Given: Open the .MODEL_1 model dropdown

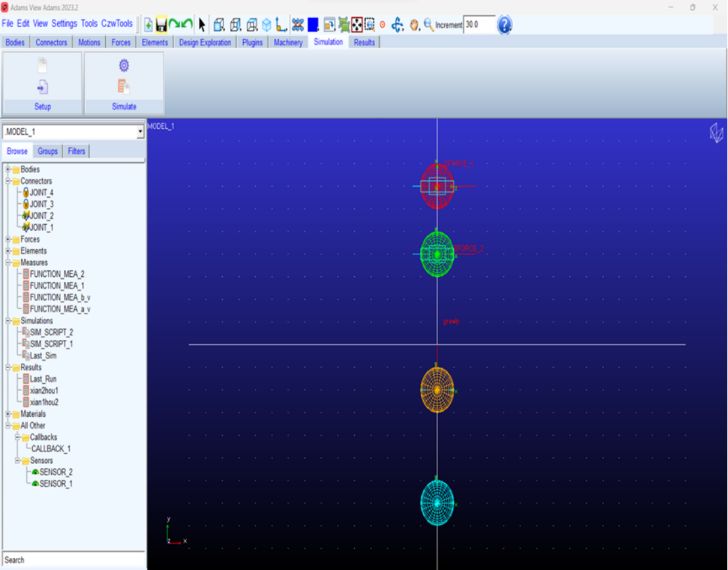Looking at the screenshot, I should pos(140,132).
